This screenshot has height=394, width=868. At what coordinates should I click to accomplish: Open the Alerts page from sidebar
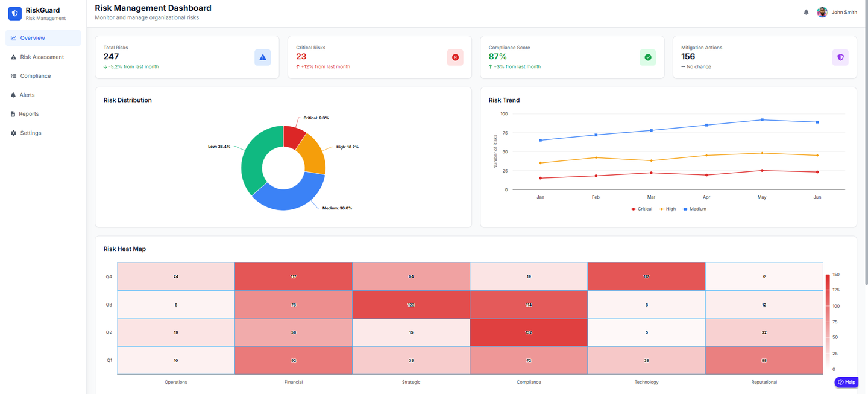27,95
